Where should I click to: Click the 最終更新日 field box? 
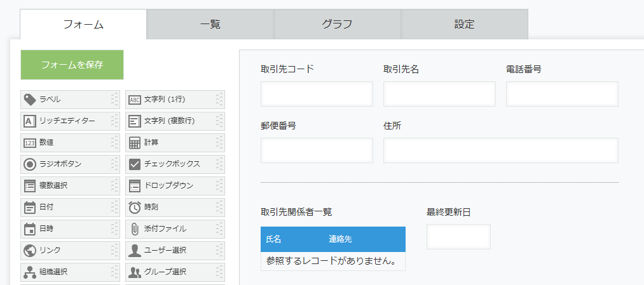458,237
